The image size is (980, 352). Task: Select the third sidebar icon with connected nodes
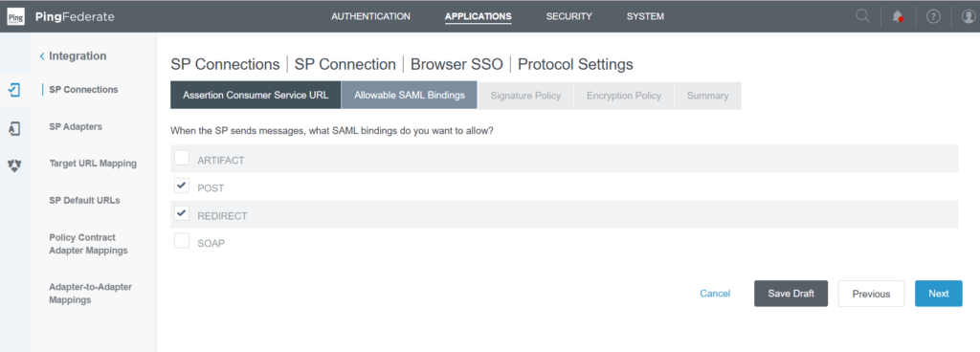pyautogui.click(x=14, y=165)
